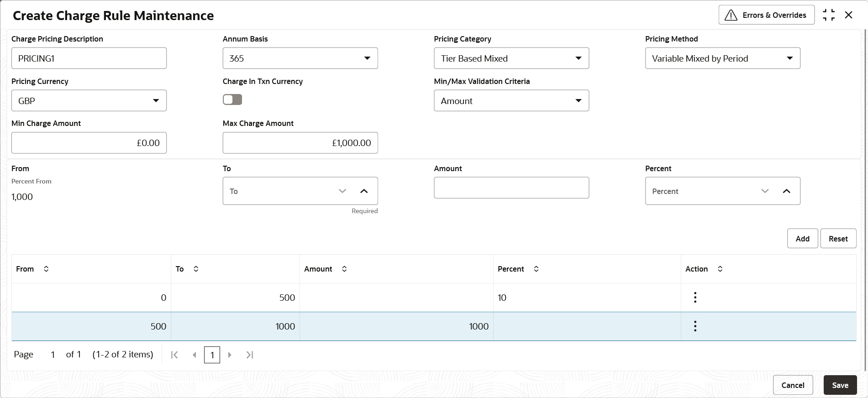Screen dimensions: 868x398
Task: Increase the To field value
Action: 364,191
